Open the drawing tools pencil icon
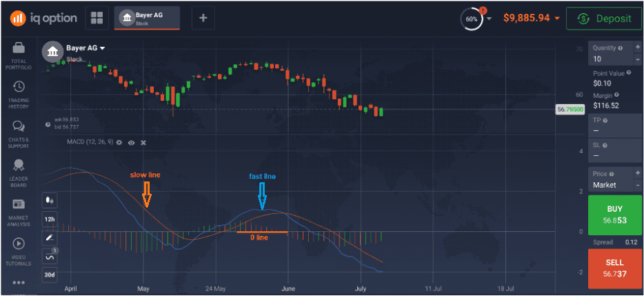Screen dimensions: 644x296 click(50, 237)
